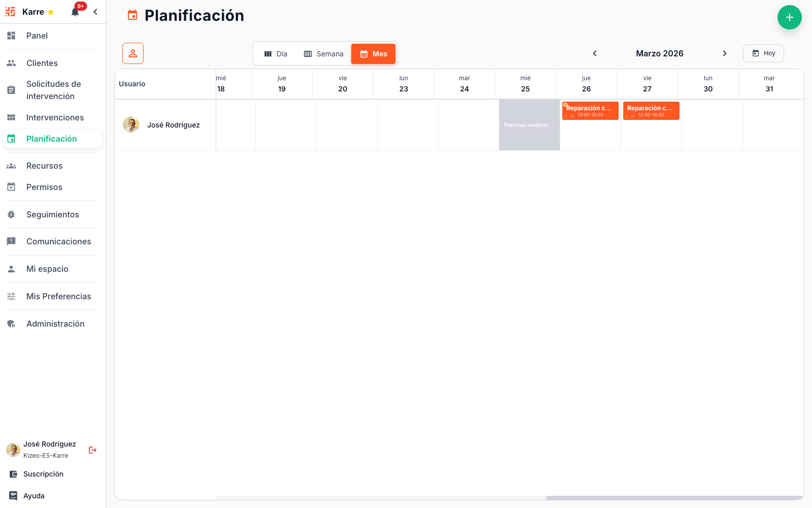Open the notifications bell with 9+ badge
Viewport: 812px width, 508px height.
(75, 11)
